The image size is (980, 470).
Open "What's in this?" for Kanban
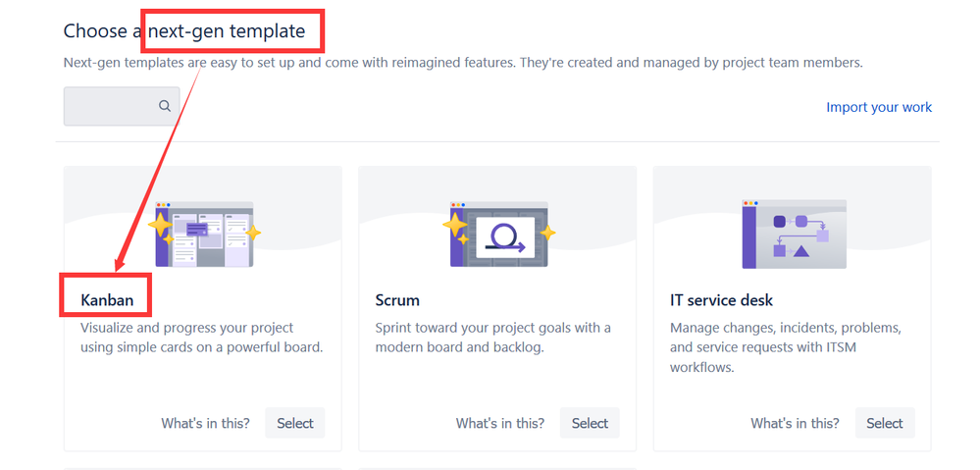click(206, 423)
